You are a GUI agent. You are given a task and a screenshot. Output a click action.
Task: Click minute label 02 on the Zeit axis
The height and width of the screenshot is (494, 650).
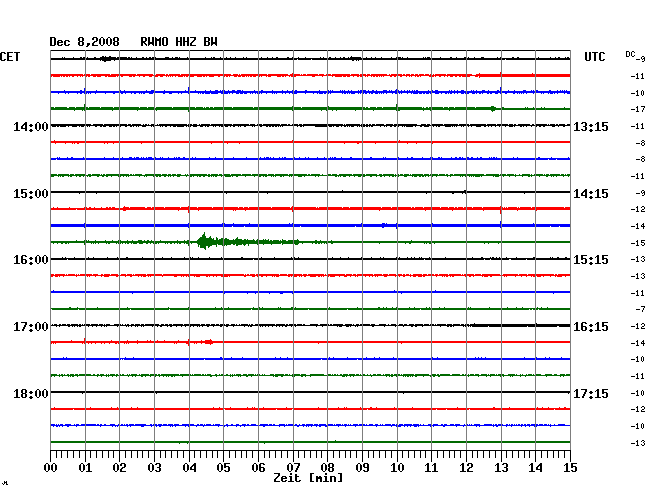click(119, 468)
